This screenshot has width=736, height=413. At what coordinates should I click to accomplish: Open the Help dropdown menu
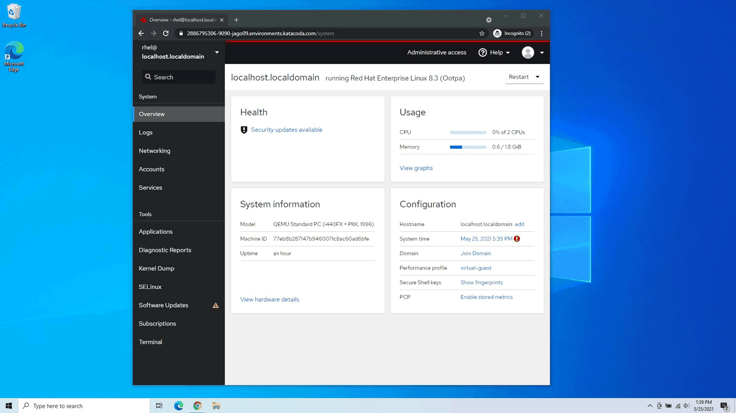click(494, 53)
